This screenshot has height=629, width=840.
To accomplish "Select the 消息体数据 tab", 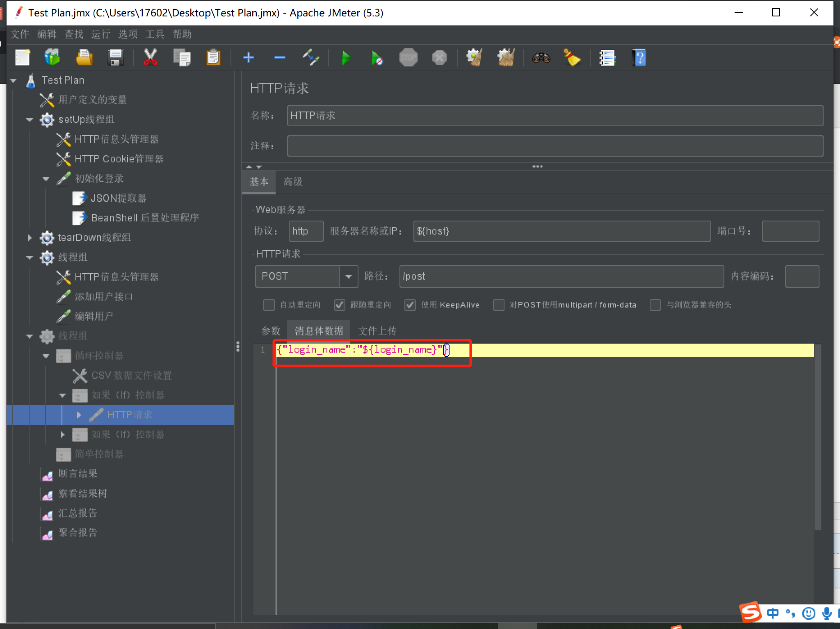I will point(319,331).
